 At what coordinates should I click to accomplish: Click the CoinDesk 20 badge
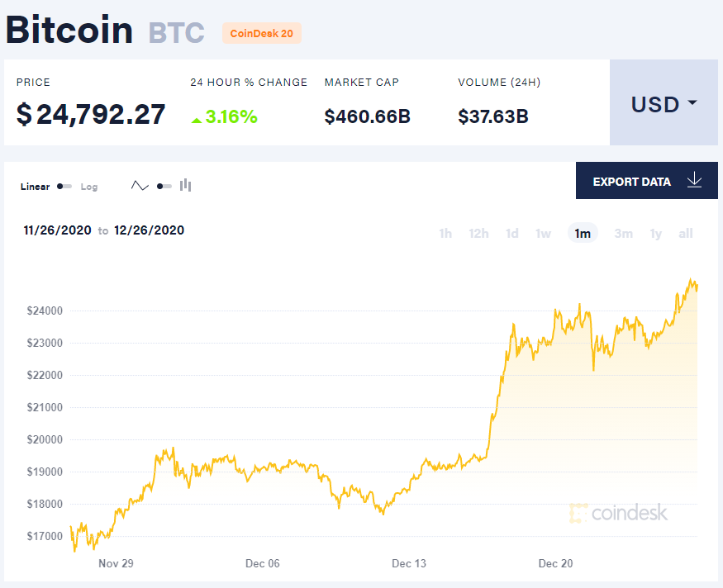[x=262, y=33]
